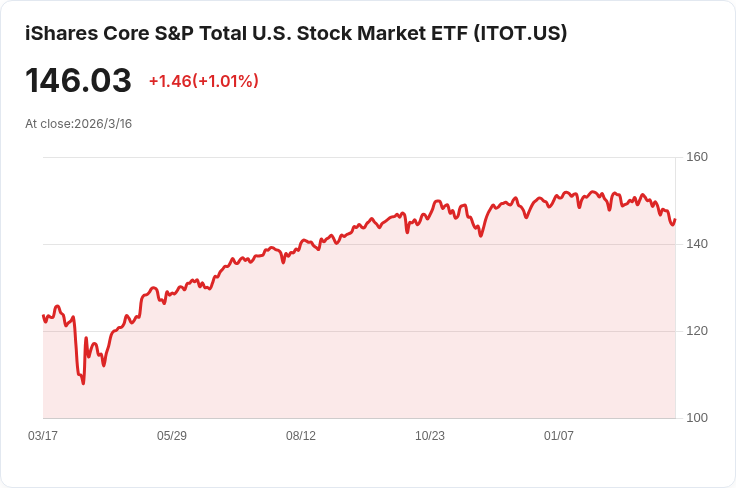
Task: Select the 10/23 date marker
Action: tap(430, 436)
